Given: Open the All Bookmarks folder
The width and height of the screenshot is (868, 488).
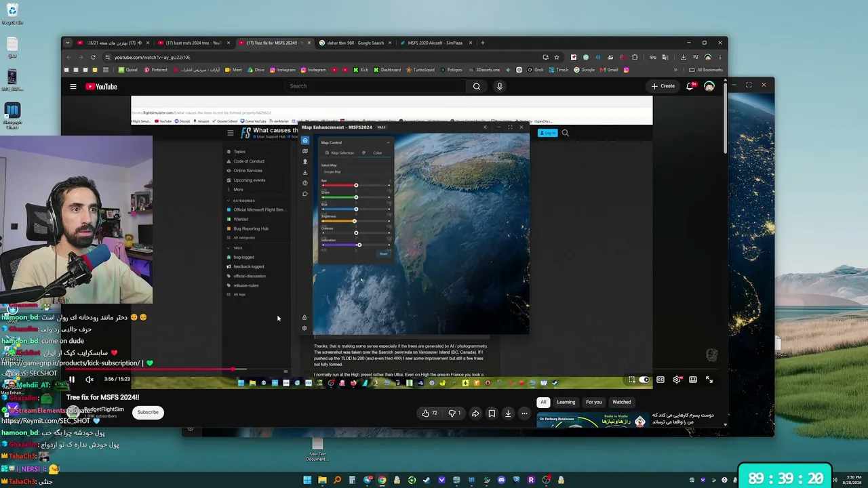Looking at the screenshot, I should coord(706,70).
